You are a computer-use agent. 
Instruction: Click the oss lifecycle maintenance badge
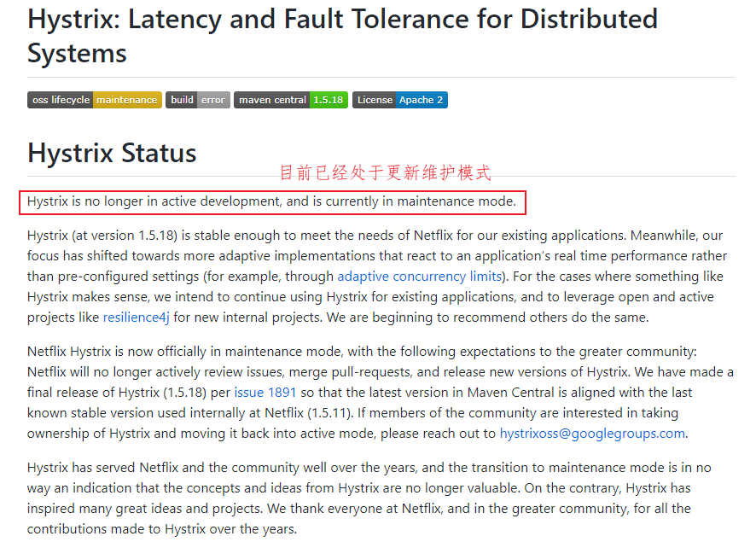[x=95, y=100]
